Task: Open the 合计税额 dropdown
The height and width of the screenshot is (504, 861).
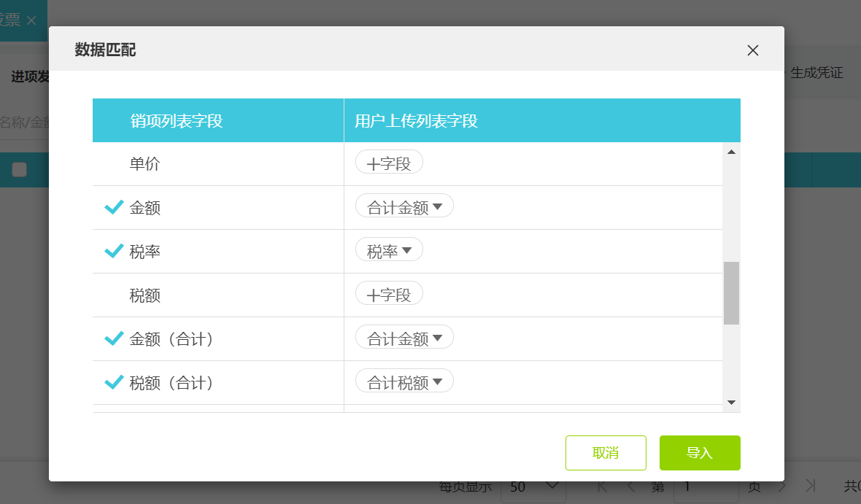Action: click(x=404, y=380)
